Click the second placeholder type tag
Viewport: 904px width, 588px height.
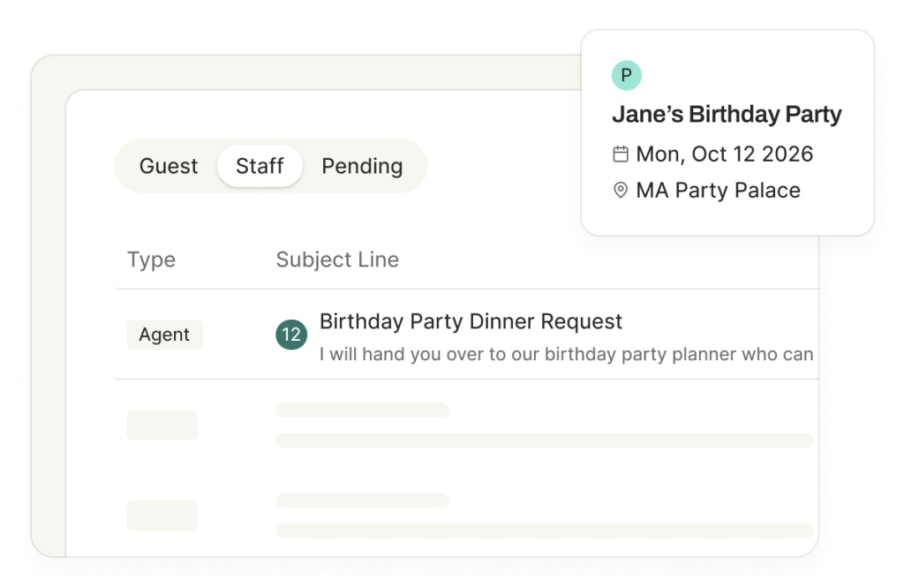[162, 516]
